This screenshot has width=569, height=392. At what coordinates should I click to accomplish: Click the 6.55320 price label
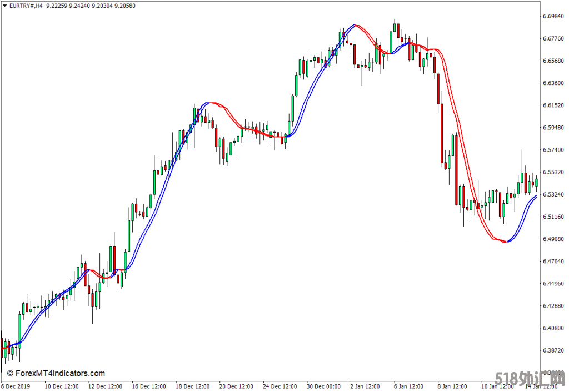tap(553, 172)
